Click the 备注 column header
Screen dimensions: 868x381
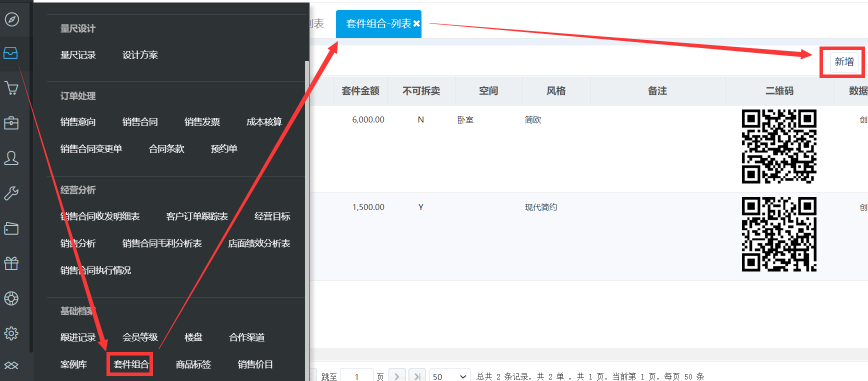coord(657,91)
